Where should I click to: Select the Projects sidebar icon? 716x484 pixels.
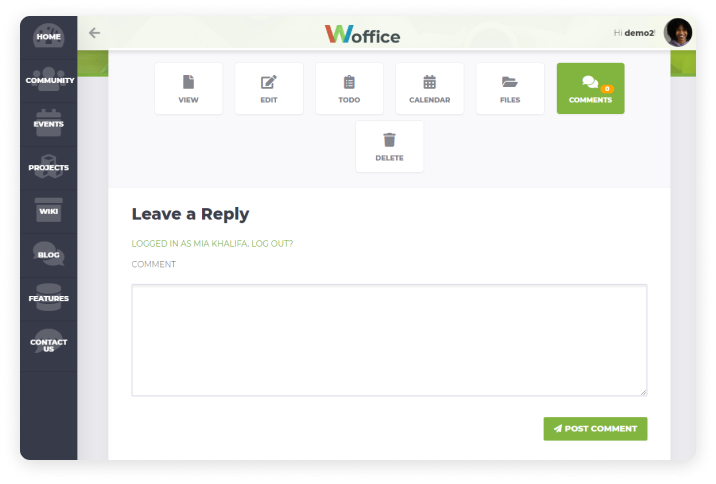click(48, 167)
